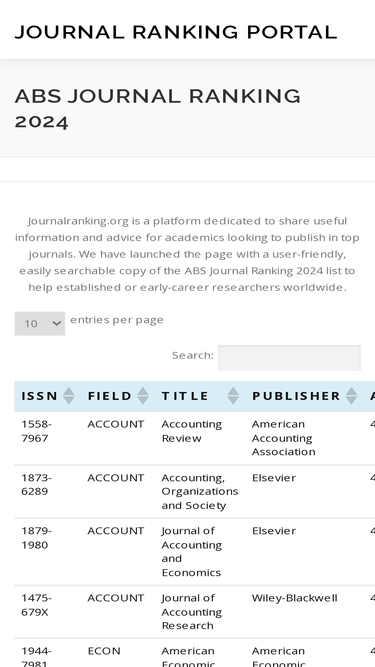This screenshot has width=375, height=667.
Task: Click Elsevier in the 1879-1980 row
Action: tap(274, 531)
